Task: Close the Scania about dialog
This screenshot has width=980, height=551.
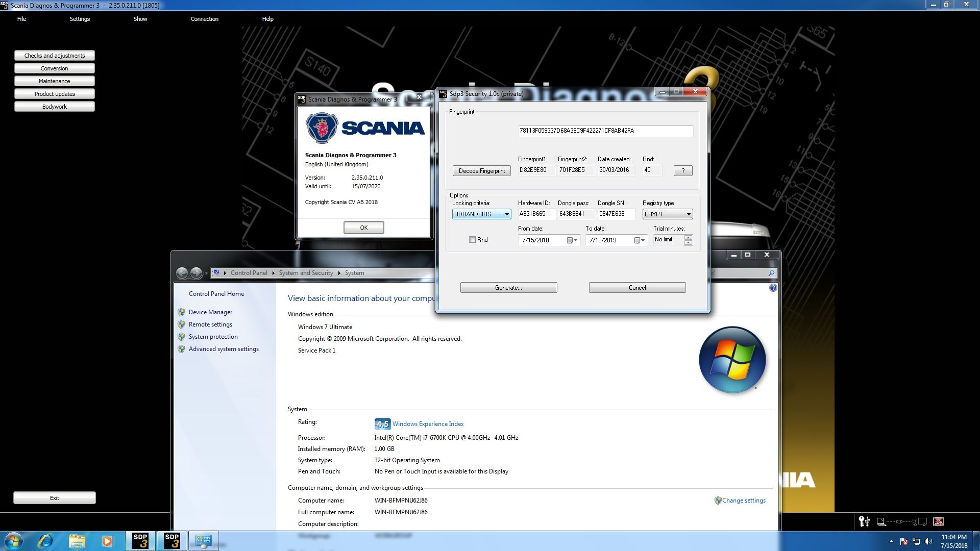Action: 419,97
